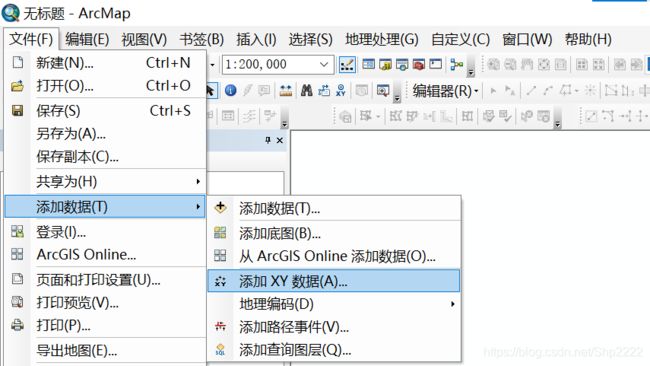The height and width of the screenshot is (366, 650).
Task: Choose 从 ArcGIS Online 添加数据(O)...
Action: pos(334,256)
